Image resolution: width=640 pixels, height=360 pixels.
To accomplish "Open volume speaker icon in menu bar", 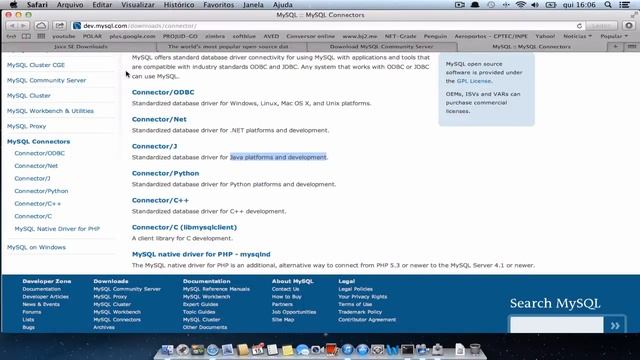I will 535,5.
